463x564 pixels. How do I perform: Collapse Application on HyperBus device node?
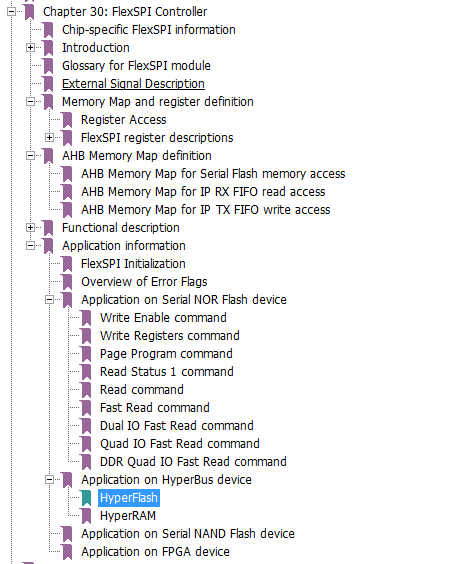coord(50,479)
